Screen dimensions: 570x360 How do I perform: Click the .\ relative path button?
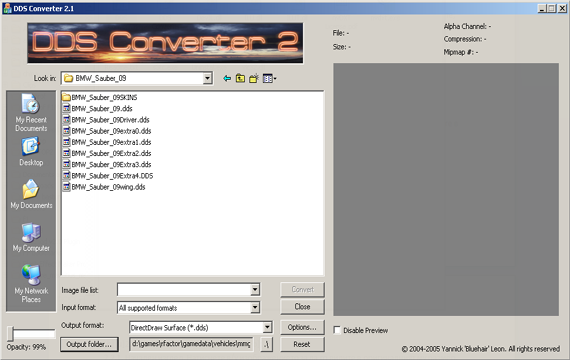pos(266,344)
